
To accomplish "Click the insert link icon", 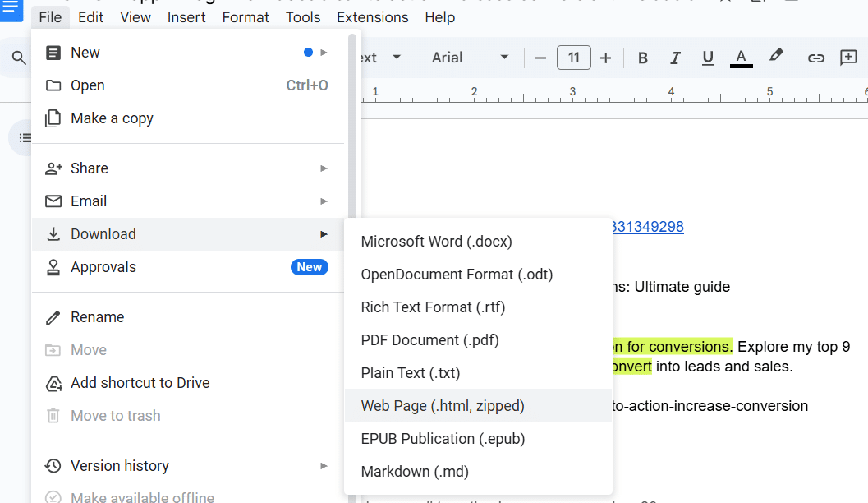I will (x=816, y=58).
